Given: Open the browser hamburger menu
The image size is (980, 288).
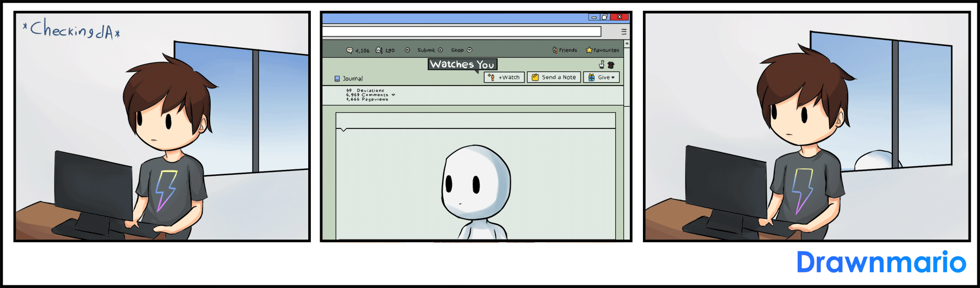Looking at the screenshot, I should [624, 32].
